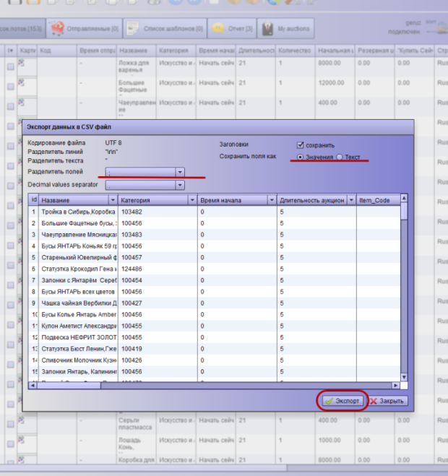
Task: Select the Сливочник Молочник row
Action: point(215,360)
